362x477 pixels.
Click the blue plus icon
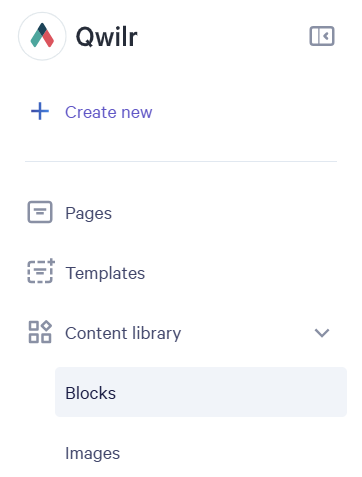[40, 111]
